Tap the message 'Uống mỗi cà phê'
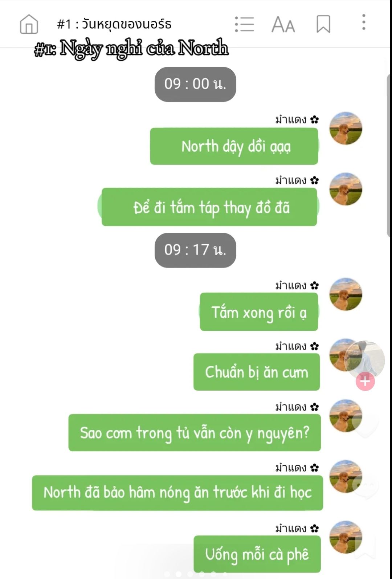The height and width of the screenshot is (579, 392). click(x=257, y=554)
